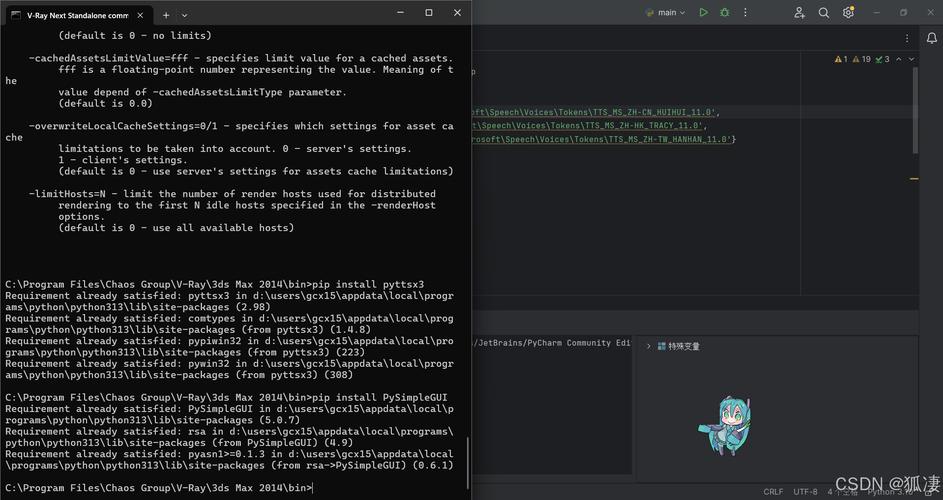The image size is (943, 500).
Task: Click the PyCharm editor vertical scrollbar
Action: 915,110
